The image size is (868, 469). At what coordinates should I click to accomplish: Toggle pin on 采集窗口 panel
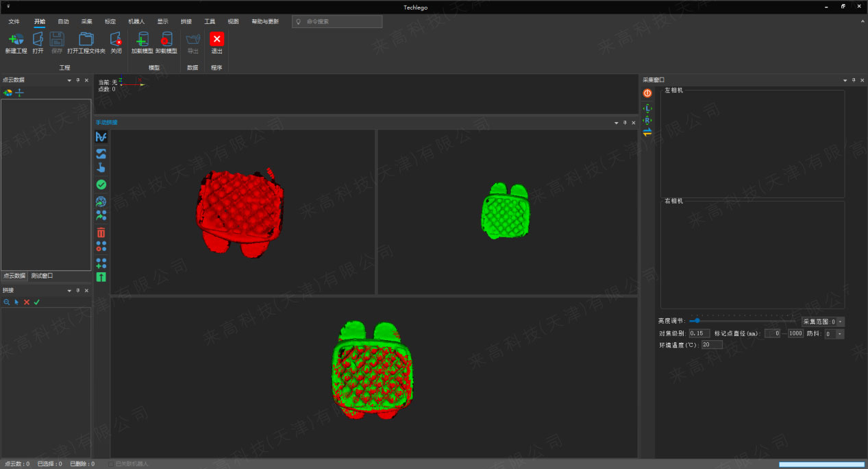pyautogui.click(x=853, y=80)
